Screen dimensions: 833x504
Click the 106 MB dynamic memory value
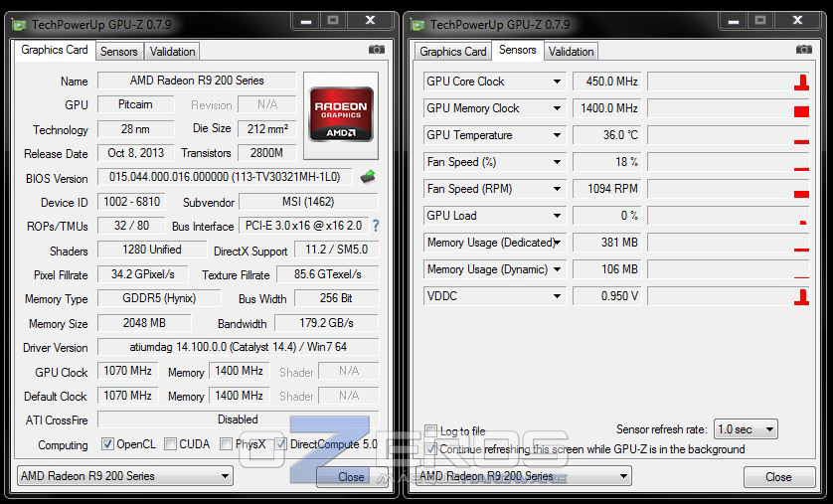point(607,269)
